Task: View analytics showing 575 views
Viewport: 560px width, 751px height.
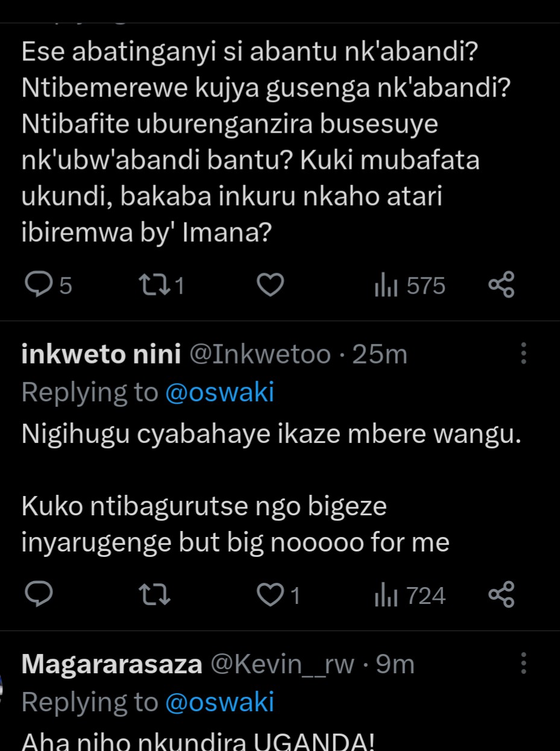Action: (x=409, y=285)
